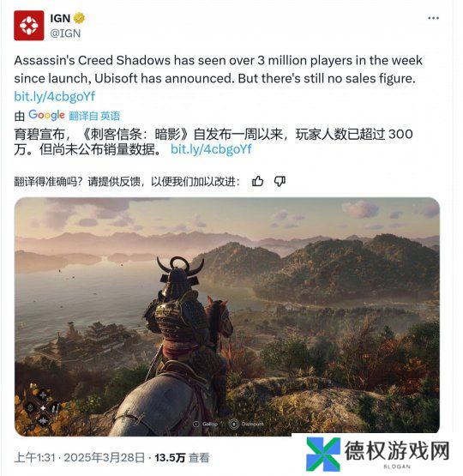This screenshot has width=463, height=476.
Task: Open the Assassin's Creed Shadows screenshot
Action: 227,316
